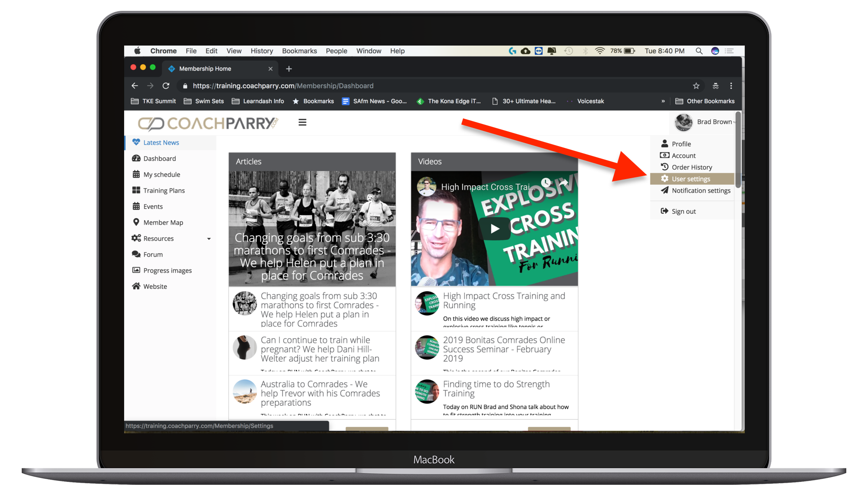Reload the page in Chrome

tap(166, 86)
